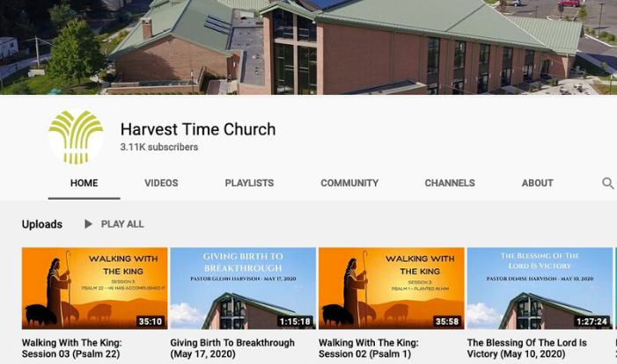Viewport: 617px width, 364px height.
Task: Open the About tab
Action: [x=538, y=183]
